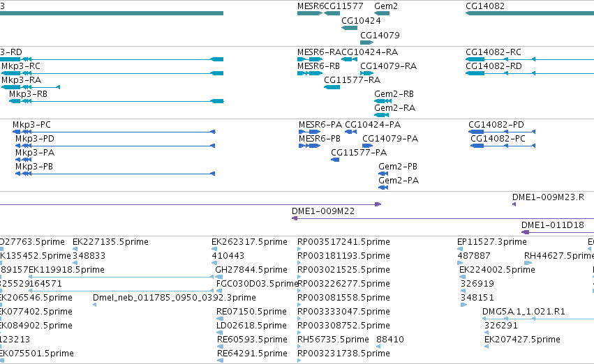Screen dimensions: 594x364
Task: Open EST RP003021525.5prime
Action: coord(343,270)
